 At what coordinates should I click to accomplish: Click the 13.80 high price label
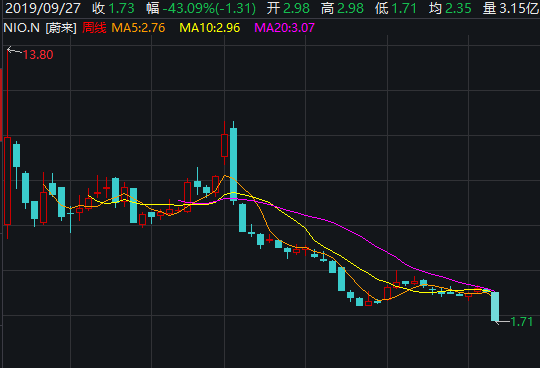[38, 55]
